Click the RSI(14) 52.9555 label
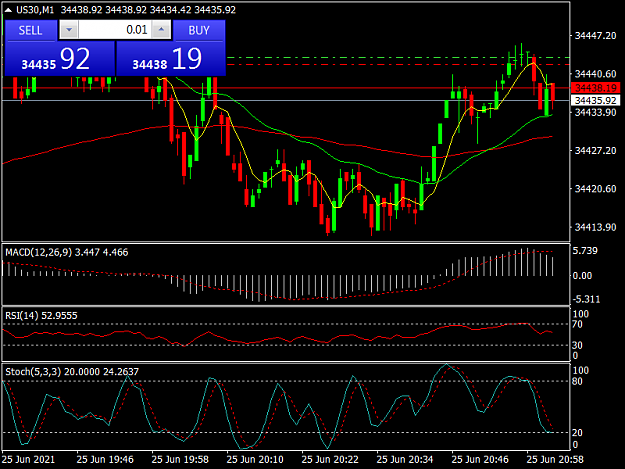The height and width of the screenshot is (469, 625). pyautogui.click(x=41, y=316)
